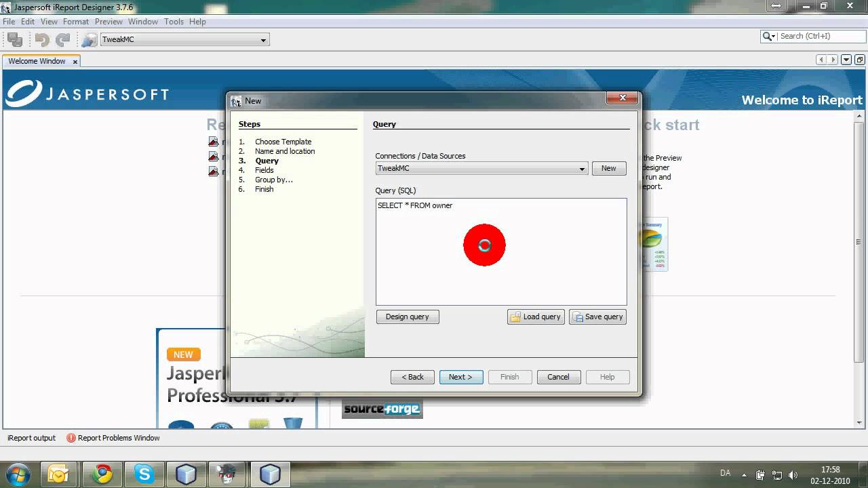868x488 pixels.
Task: Click the New connection button
Action: (x=608, y=168)
